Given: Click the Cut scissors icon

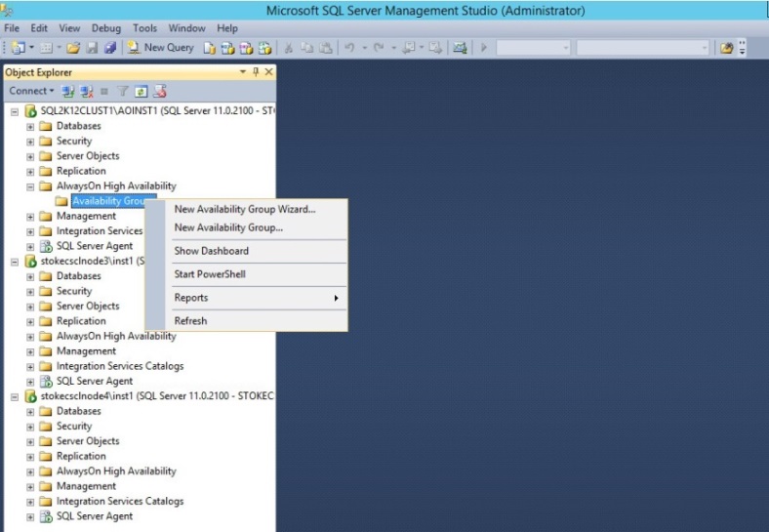Looking at the screenshot, I should [x=289, y=48].
